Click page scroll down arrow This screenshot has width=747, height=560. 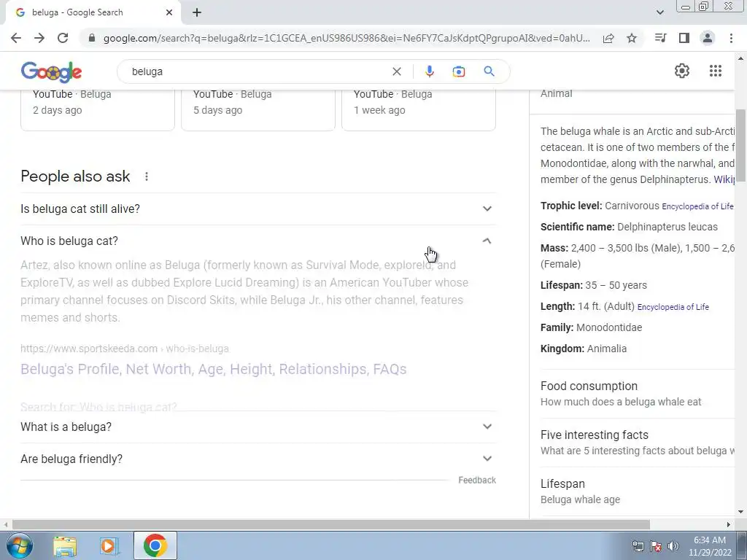click(740, 512)
